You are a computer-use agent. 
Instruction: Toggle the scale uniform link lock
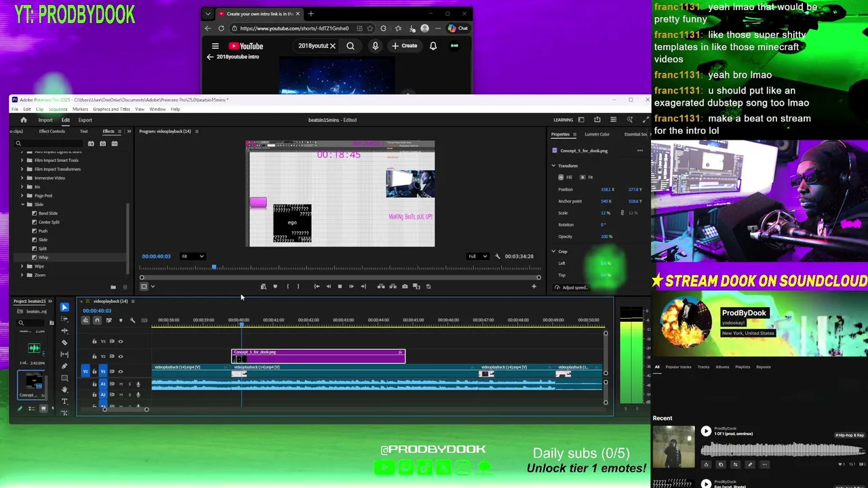(622, 213)
